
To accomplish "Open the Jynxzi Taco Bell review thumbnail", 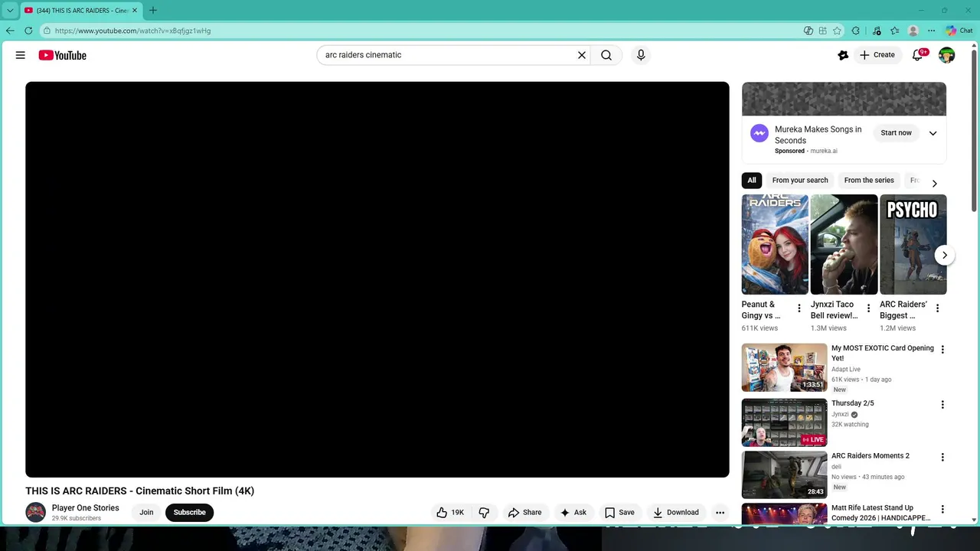I will (844, 245).
